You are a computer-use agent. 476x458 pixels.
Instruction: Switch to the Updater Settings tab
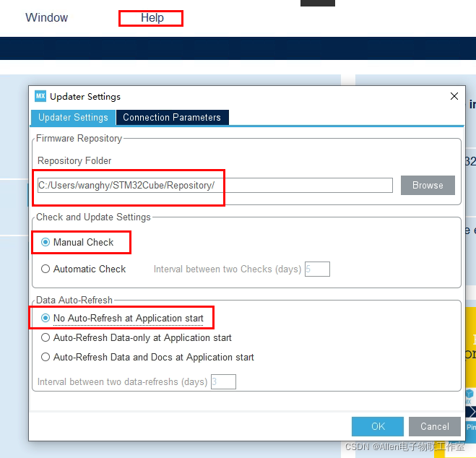pos(73,118)
